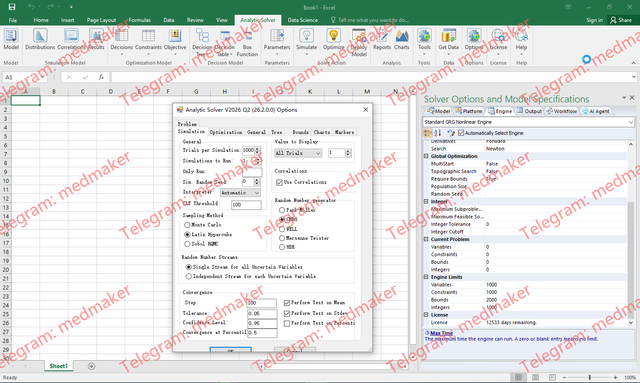This screenshot has width=640, height=383.
Task: Collapse the Integer section in Solver pane
Action: (x=426, y=202)
